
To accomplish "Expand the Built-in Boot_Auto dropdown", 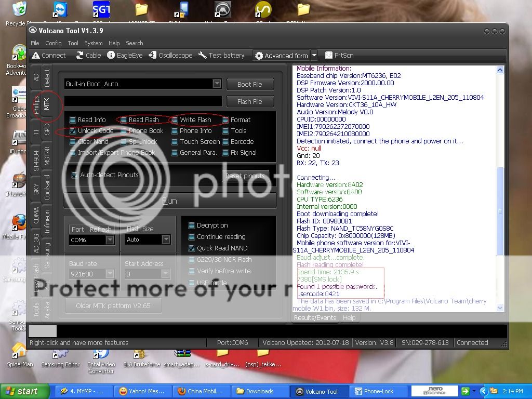I will (217, 84).
